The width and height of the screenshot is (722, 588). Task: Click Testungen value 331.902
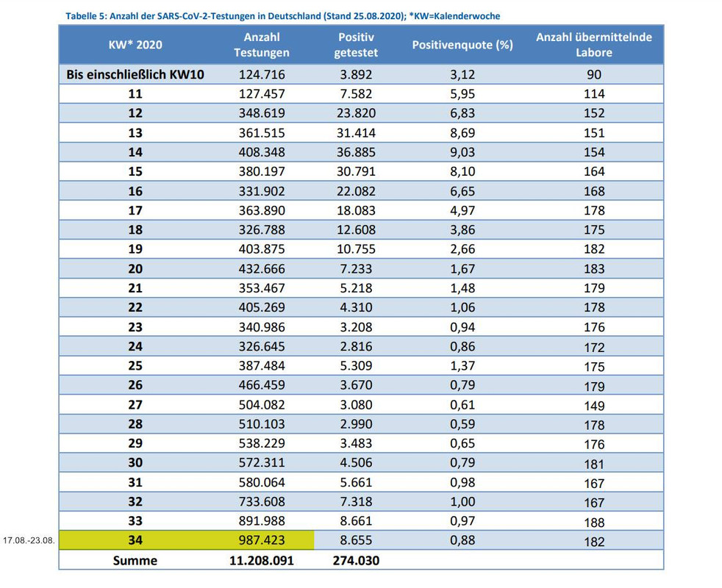pos(262,191)
